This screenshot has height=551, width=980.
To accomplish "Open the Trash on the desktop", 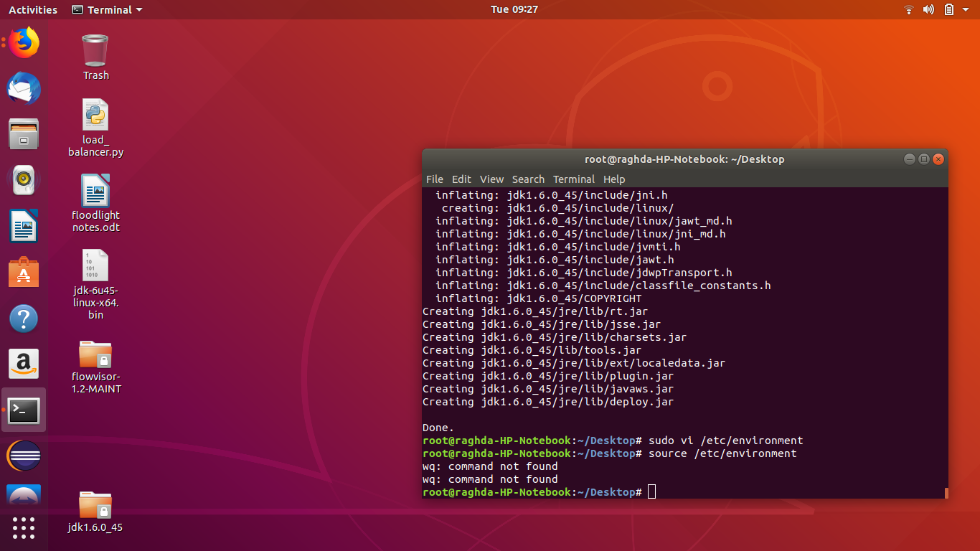I will click(x=95, y=50).
